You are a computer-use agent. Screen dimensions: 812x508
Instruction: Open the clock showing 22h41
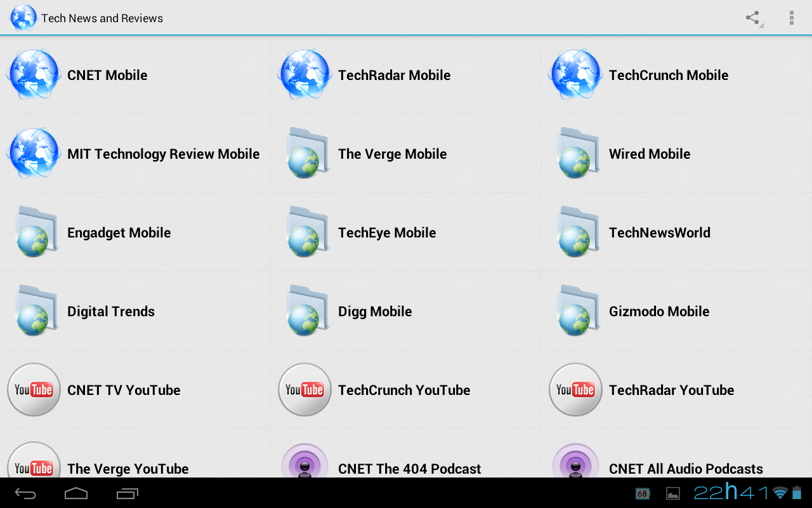pyautogui.click(x=731, y=492)
